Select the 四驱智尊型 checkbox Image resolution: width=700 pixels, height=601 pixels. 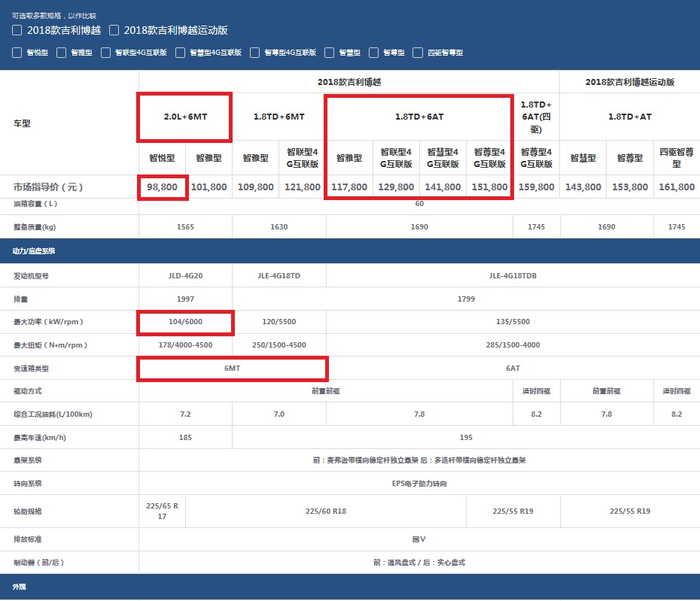pyautogui.click(x=418, y=53)
